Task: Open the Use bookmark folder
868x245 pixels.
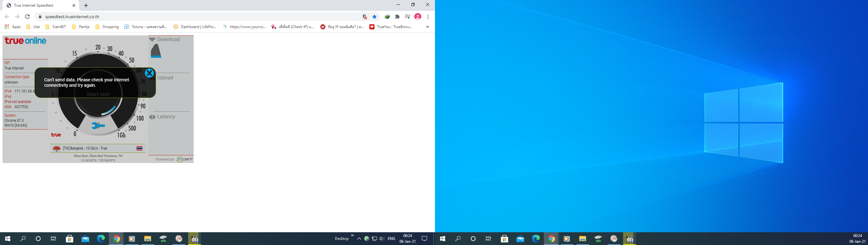Action: 33,27
